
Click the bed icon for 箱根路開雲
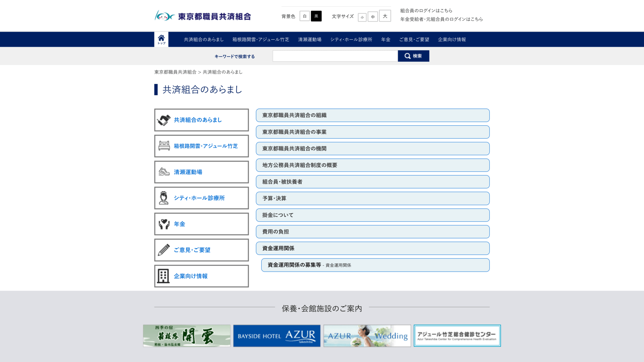(x=164, y=146)
